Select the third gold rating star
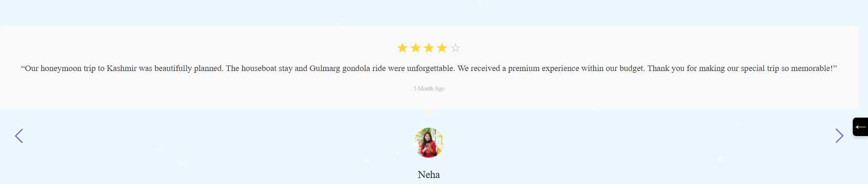Screen dimensions: 868x184 [x=429, y=47]
